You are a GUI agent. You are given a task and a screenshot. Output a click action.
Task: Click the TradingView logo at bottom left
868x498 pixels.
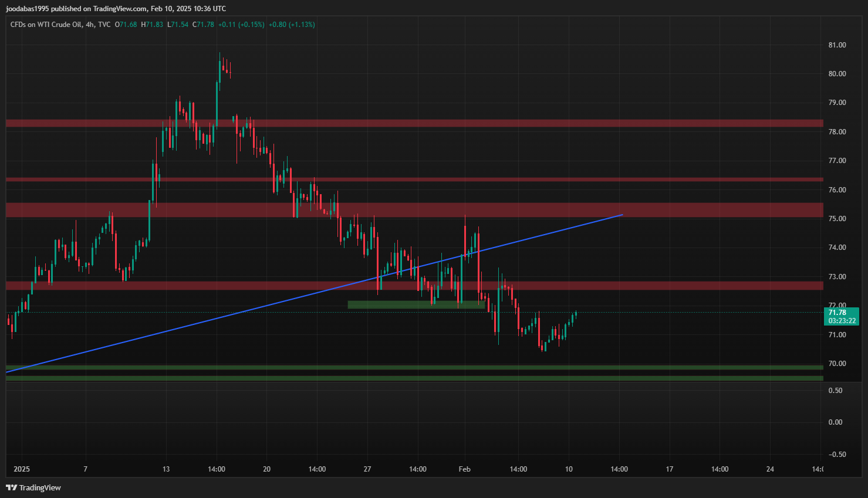point(33,487)
